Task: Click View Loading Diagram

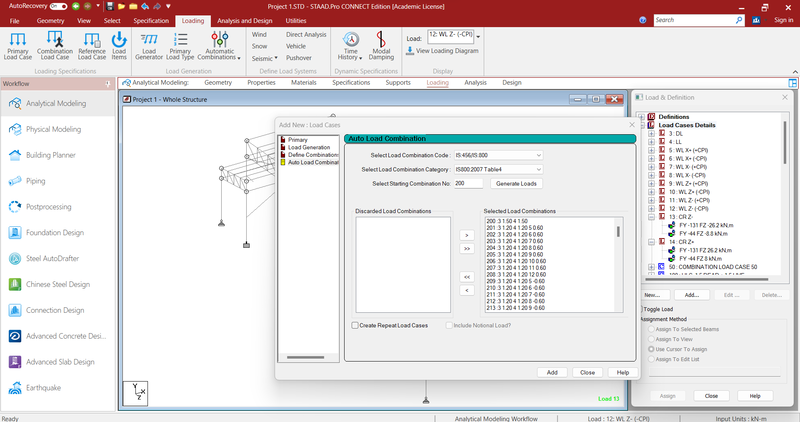Action: (442, 51)
